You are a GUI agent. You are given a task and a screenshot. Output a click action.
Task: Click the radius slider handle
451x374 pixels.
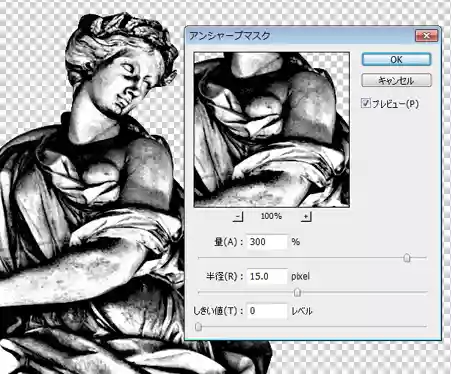pyautogui.click(x=297, y=293)
